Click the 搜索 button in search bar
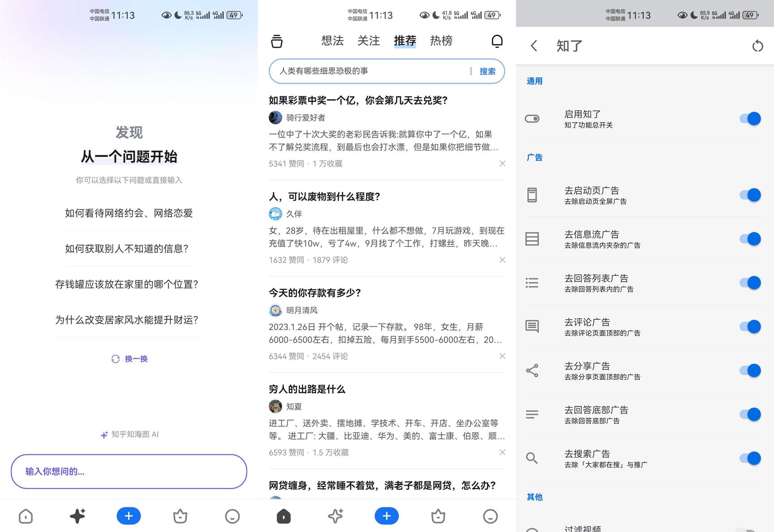This screenshot has height=532, width=774. (x=487, y=71)
